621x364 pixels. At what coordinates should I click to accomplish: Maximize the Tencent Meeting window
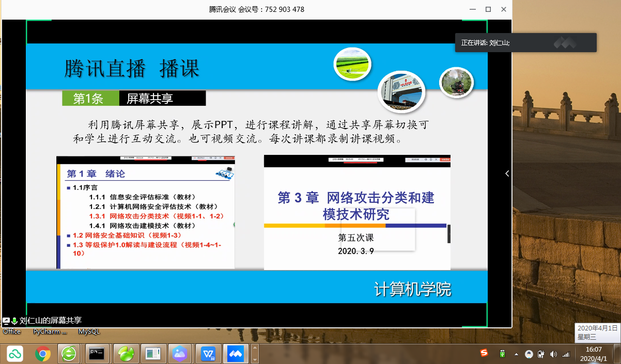[x=488, y=9]
